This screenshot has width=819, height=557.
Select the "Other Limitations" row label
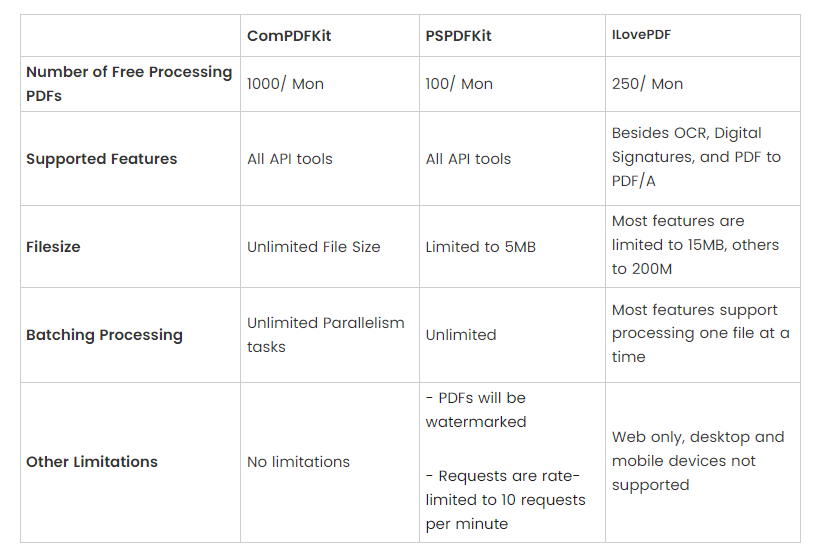tap(92, 462)
